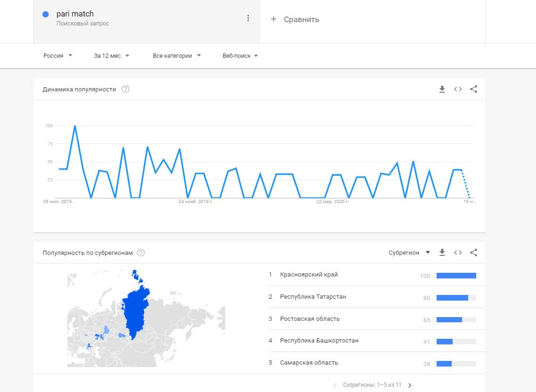
Task: Open help for Динамика популярности
Action: point(125,89)
